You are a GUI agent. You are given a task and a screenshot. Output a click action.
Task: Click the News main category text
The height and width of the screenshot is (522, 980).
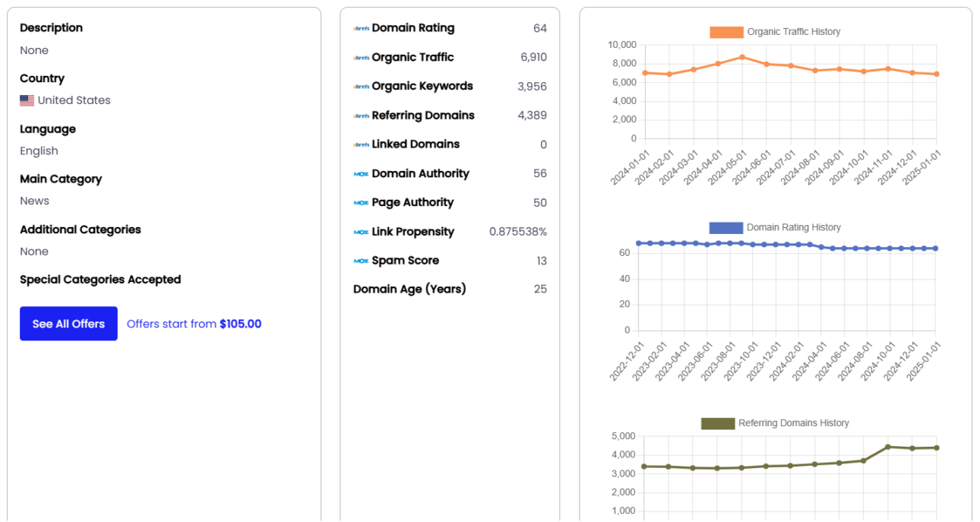click(34, 201)
